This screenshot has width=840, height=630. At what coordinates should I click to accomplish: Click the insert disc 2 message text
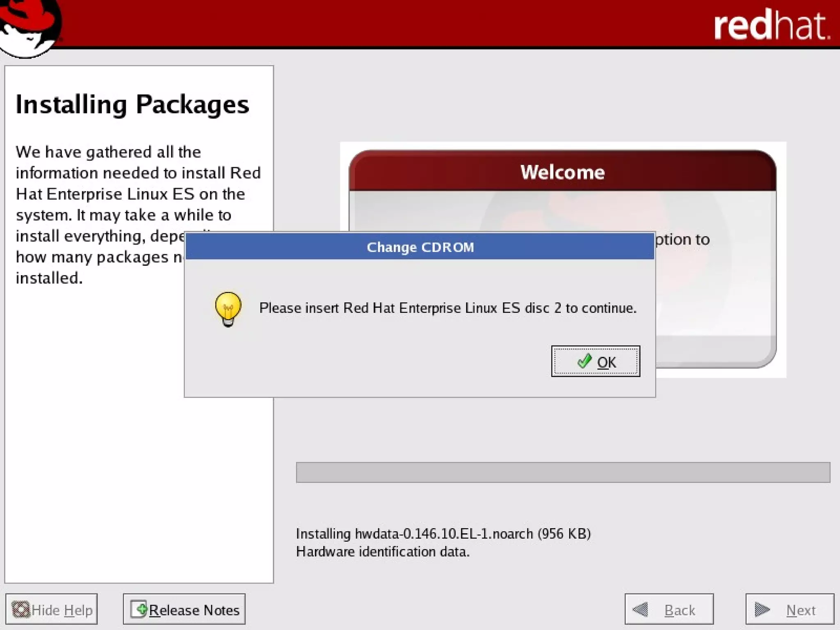(447, 308)
